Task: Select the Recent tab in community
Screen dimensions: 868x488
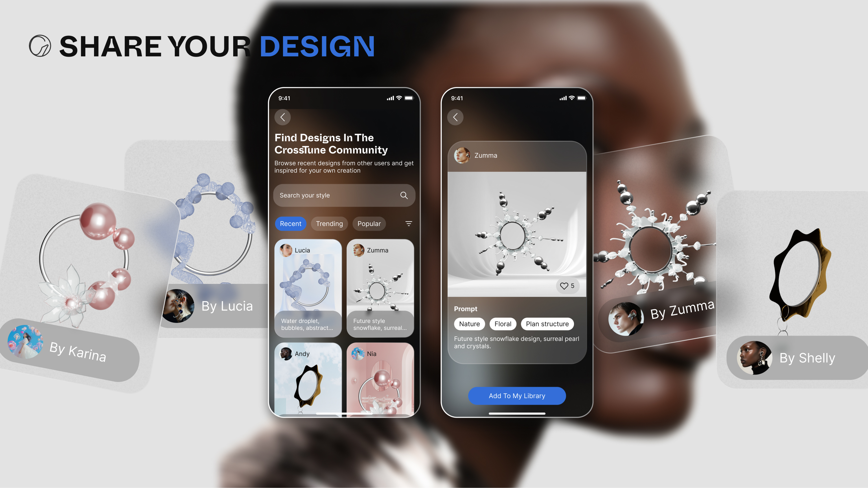Action: coord(290,223)
